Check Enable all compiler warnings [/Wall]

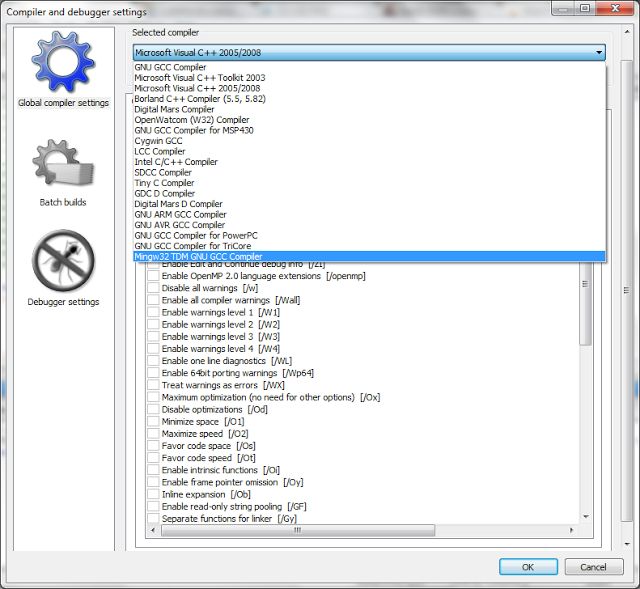pyautogui.click(x=153, y=300)
